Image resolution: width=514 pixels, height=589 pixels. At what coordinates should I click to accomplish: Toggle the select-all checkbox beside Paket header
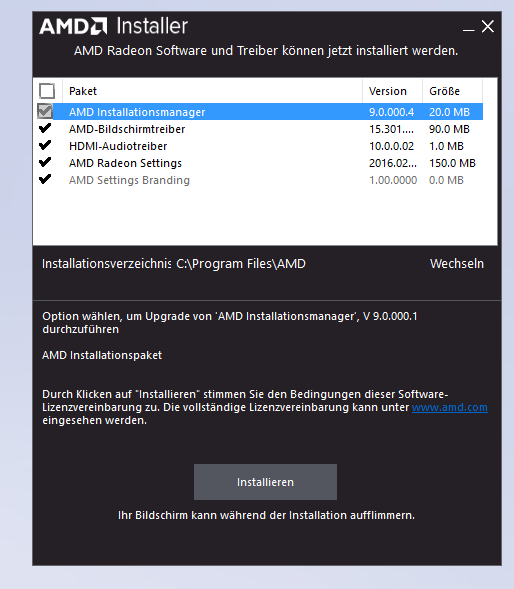tap(47, 91)
